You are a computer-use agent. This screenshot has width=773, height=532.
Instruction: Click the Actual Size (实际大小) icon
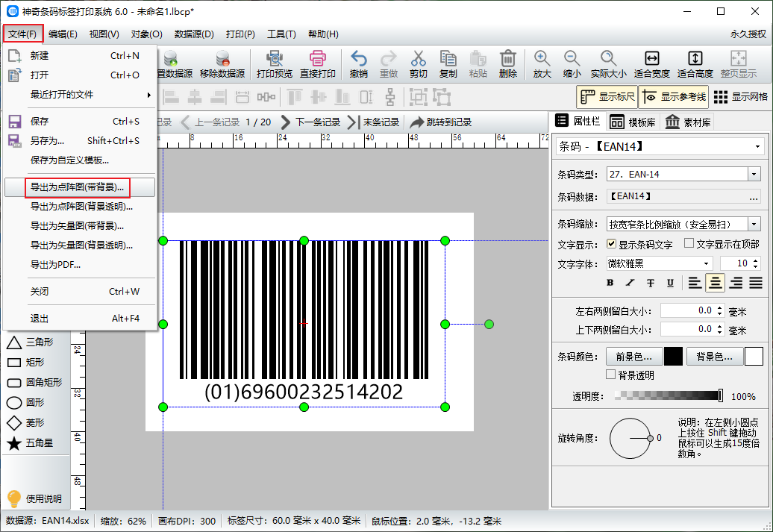[608, 64]
